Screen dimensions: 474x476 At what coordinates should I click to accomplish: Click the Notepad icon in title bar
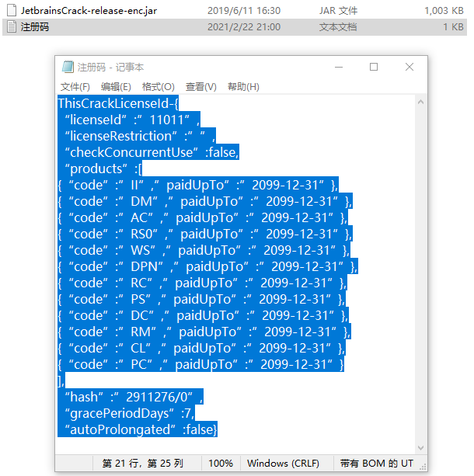click(x=68, y=67)
